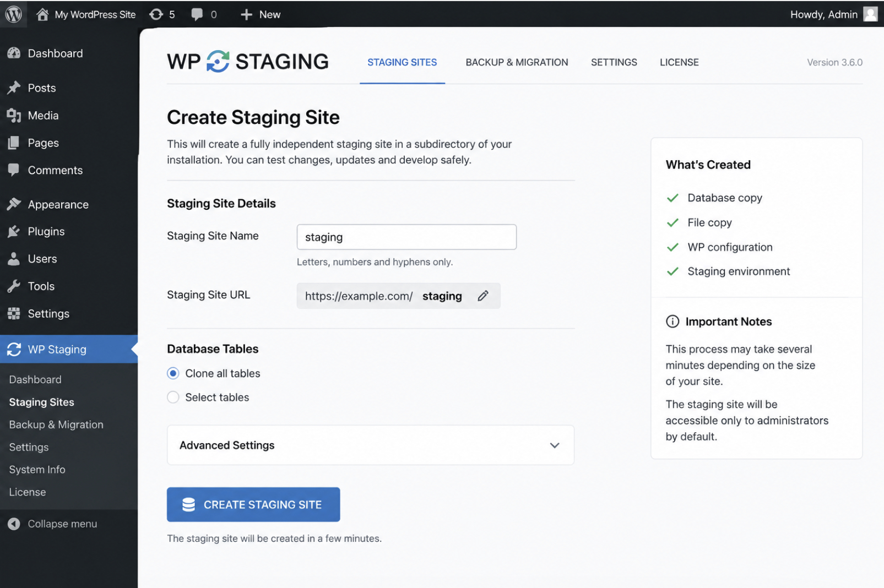This screenshot has height=588, width=884.
Task: Open System Info submenu link
Action: point(37,470)
